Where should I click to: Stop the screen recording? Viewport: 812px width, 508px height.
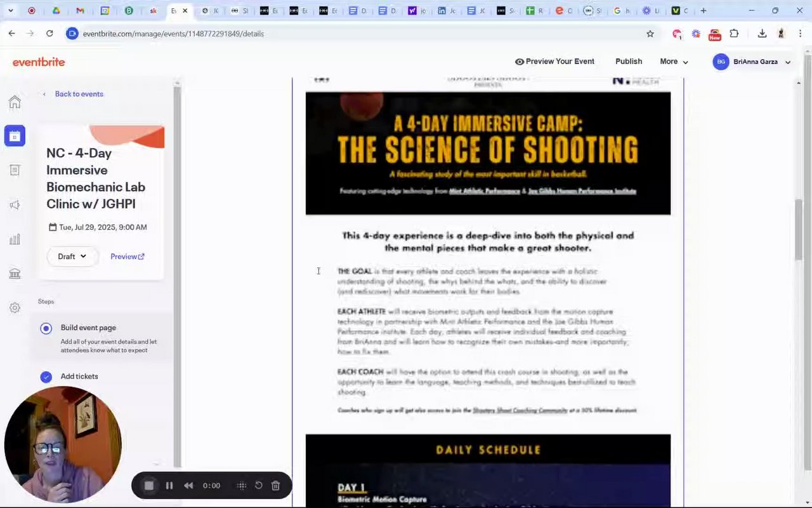coord(149,486)
